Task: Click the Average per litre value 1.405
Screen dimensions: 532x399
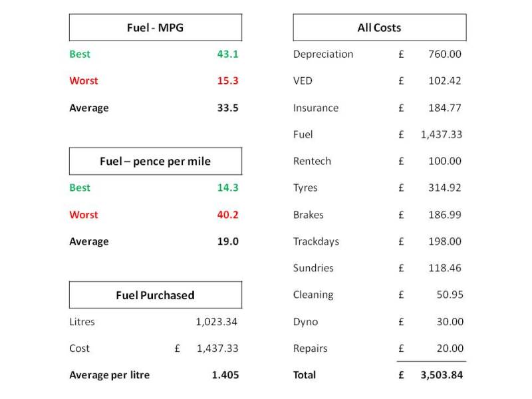Action: pyautogui.click(x=225, y=375)
